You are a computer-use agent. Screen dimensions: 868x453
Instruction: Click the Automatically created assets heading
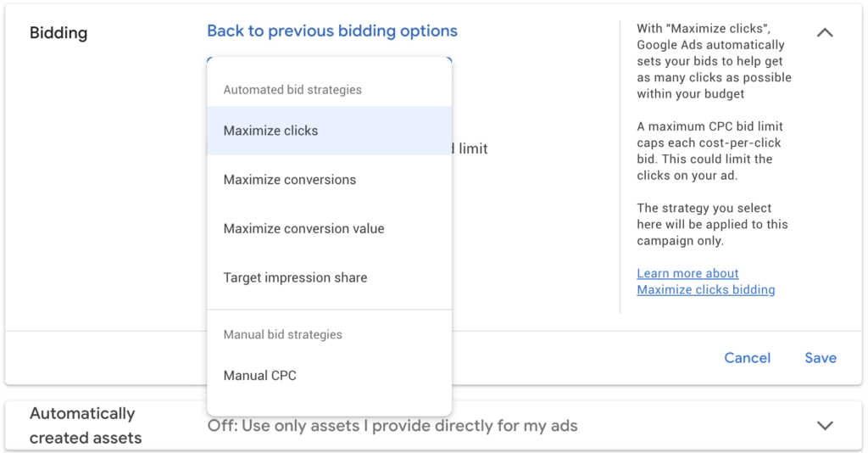(x=85, y=425)
